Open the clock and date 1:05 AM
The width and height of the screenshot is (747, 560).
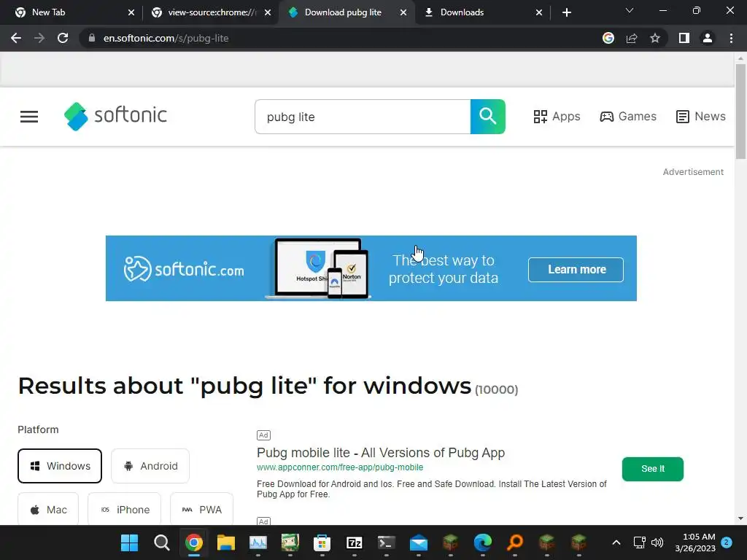(695, 542)
